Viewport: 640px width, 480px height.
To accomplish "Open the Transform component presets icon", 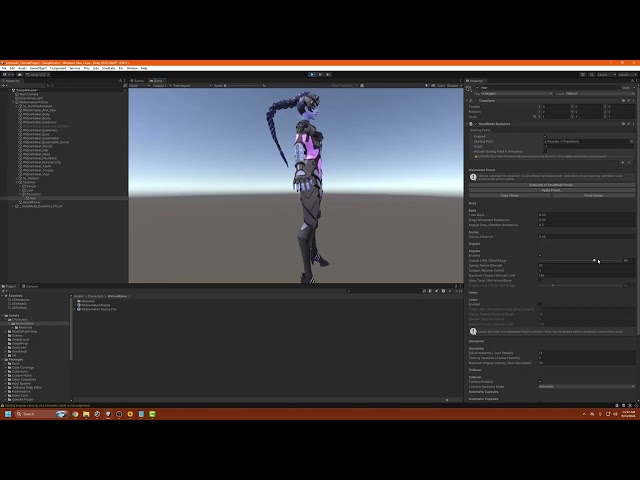I will pyautogui.click(x=629, y=100).
